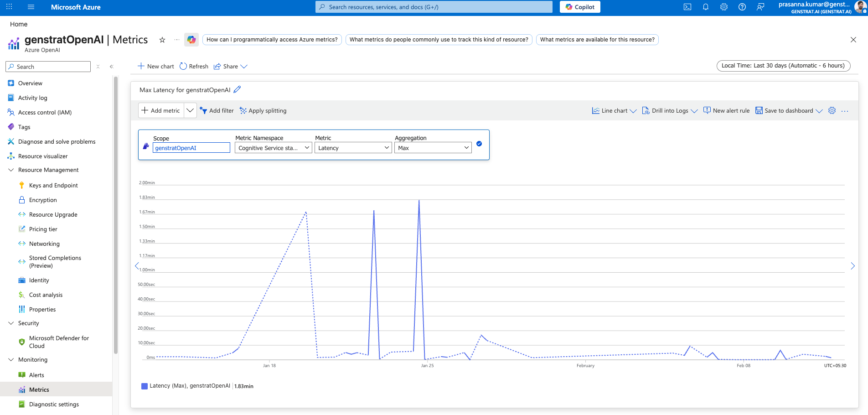Viewport: 868px width, 415px height.
Task: Click the Latency legend color swatch
Action: point(145,386)
